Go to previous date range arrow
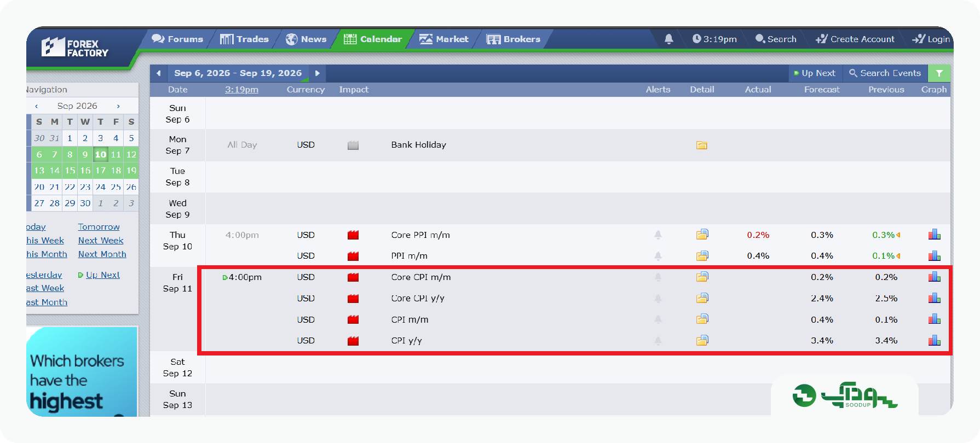 159,73
